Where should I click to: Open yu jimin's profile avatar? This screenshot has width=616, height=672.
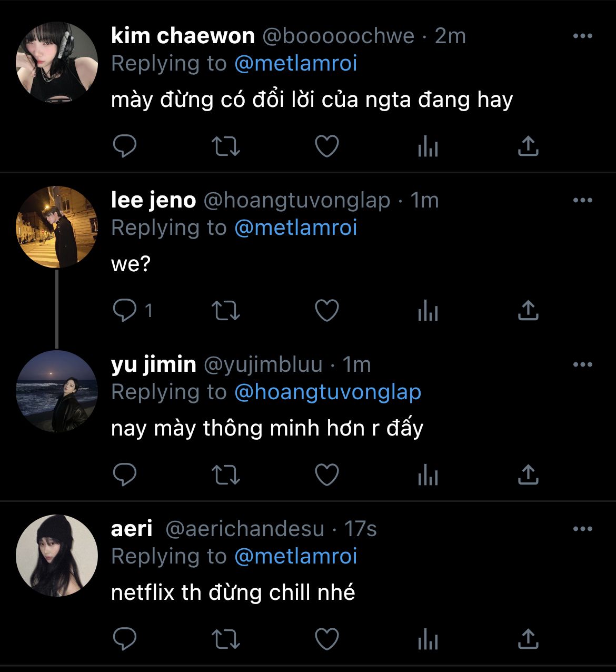point(57,391)
